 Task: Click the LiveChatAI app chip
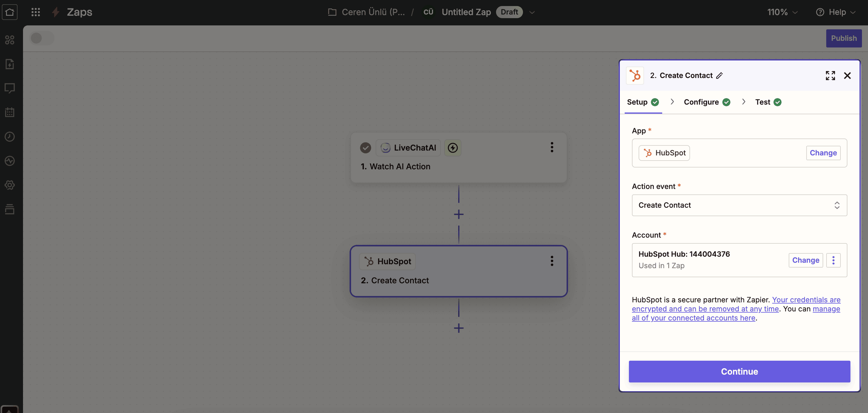pos(408,148)
